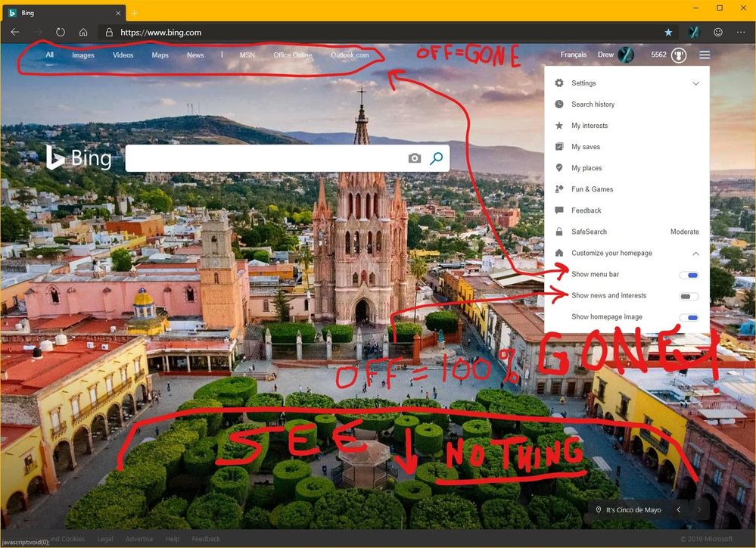Close the Bing browser tab

(x=118, y=13)
